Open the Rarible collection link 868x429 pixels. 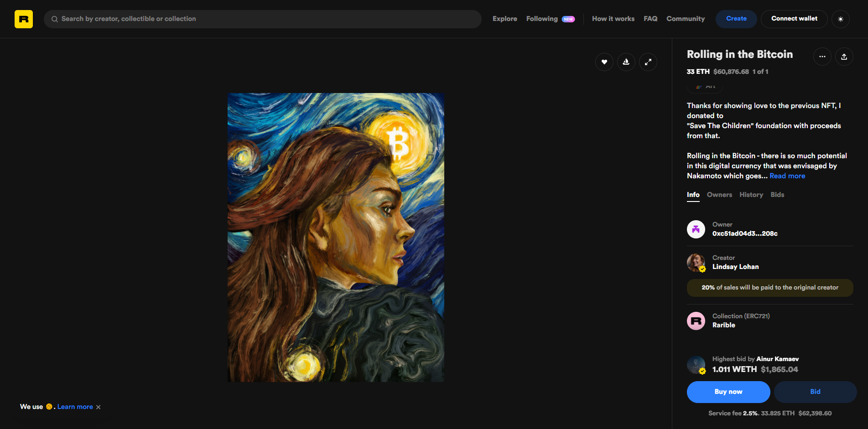[724, 325]
